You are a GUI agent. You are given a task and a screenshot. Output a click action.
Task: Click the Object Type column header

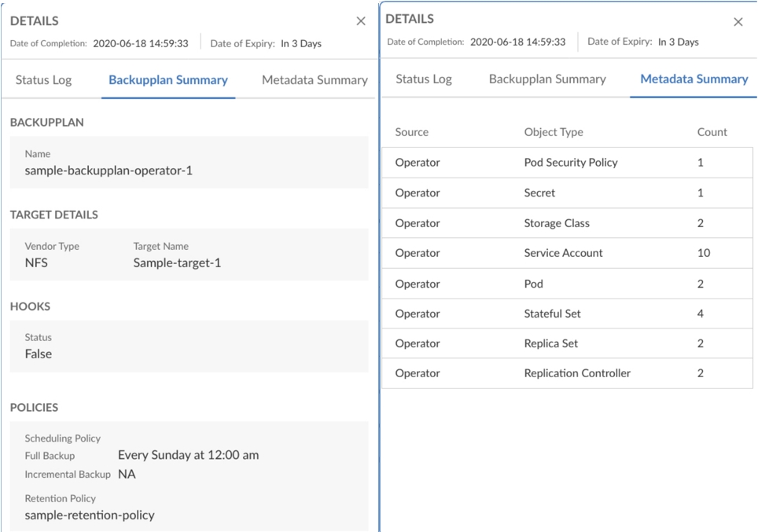[554, 132]
